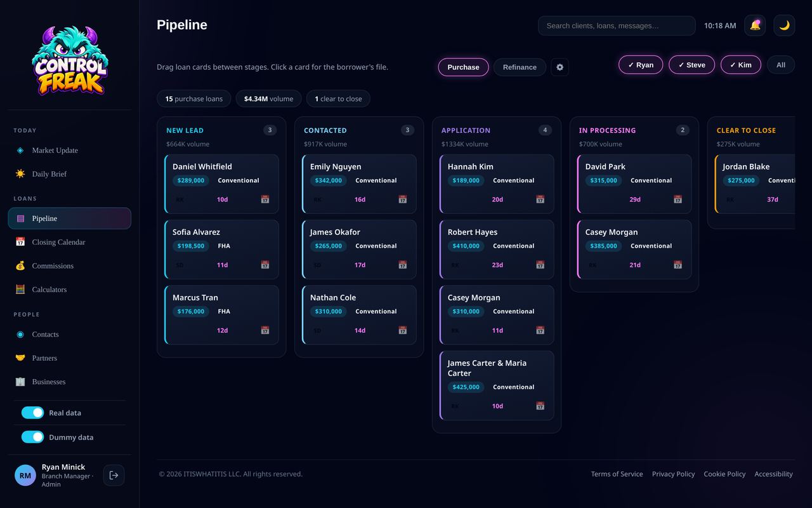Go to Partners page
Image resolution: width=812 pixels, height=508 pixels.
tap(70, 358)
